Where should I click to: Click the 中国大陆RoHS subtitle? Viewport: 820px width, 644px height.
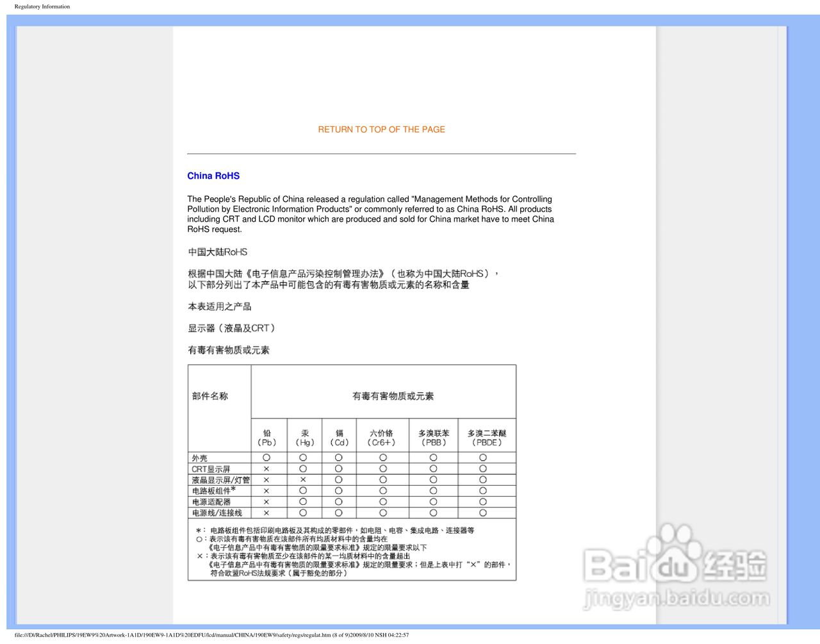click(218, 252)
